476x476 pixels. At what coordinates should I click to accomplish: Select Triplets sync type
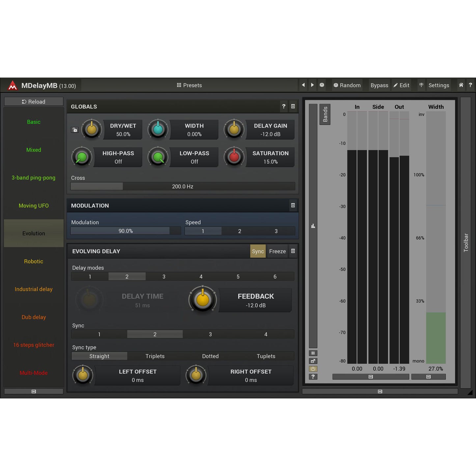pyautogui.click(x=155, y=356)
